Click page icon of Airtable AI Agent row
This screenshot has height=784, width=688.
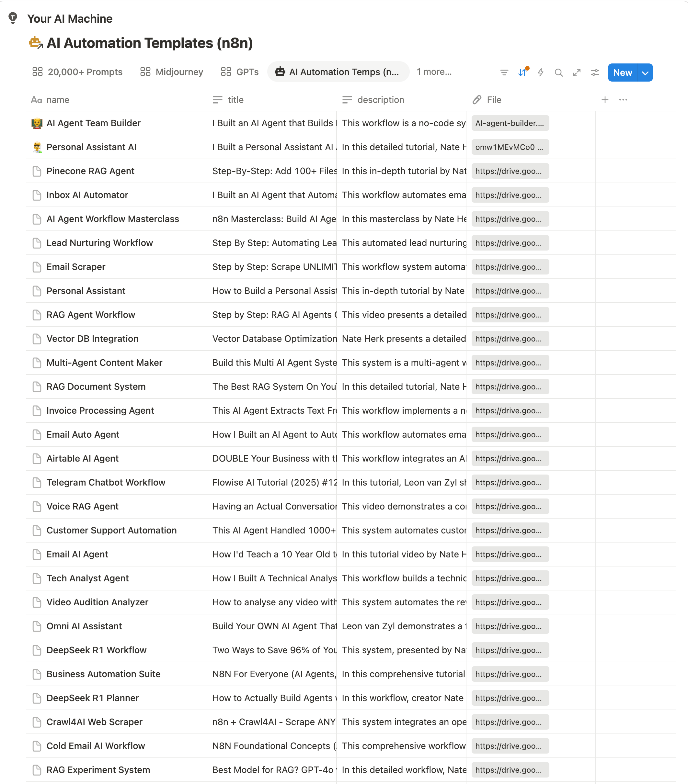pyautogui.click(x=37, y=458)
